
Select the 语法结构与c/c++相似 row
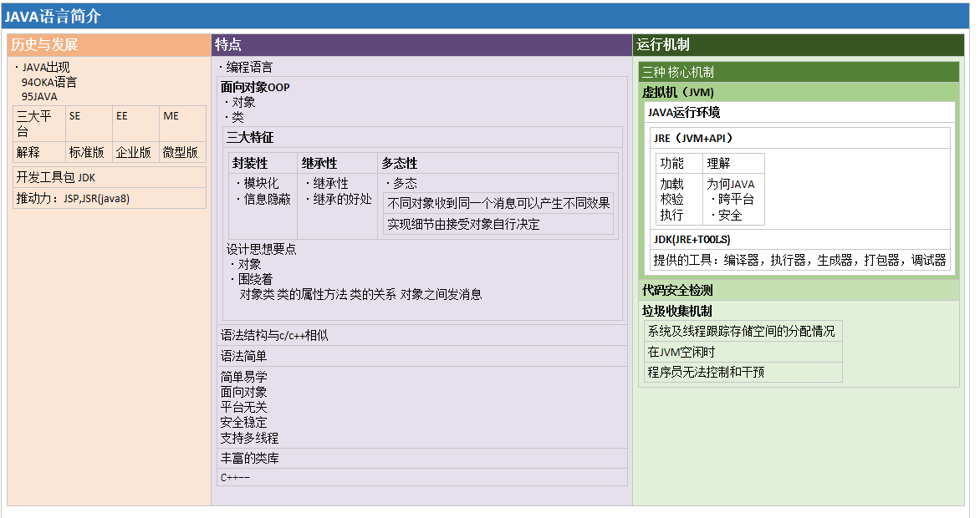point(421,335)
